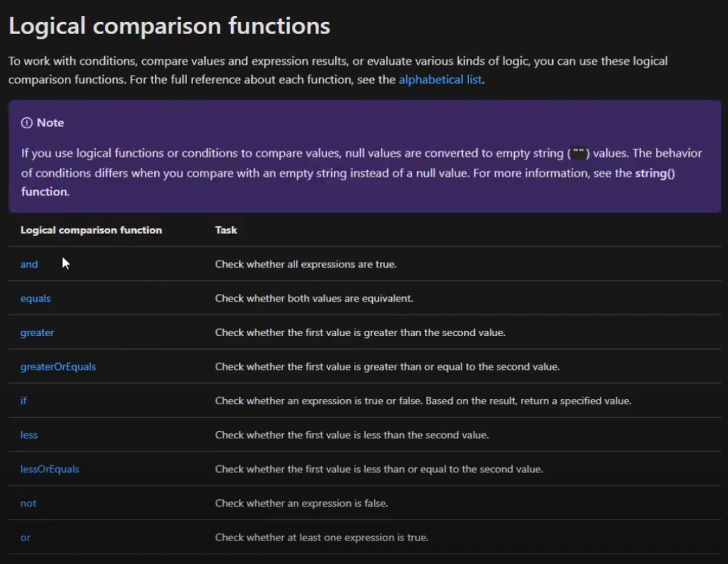Open the alphabetical list link
Viewport: 728px width, 564px height.
click(x=440, y=80)
